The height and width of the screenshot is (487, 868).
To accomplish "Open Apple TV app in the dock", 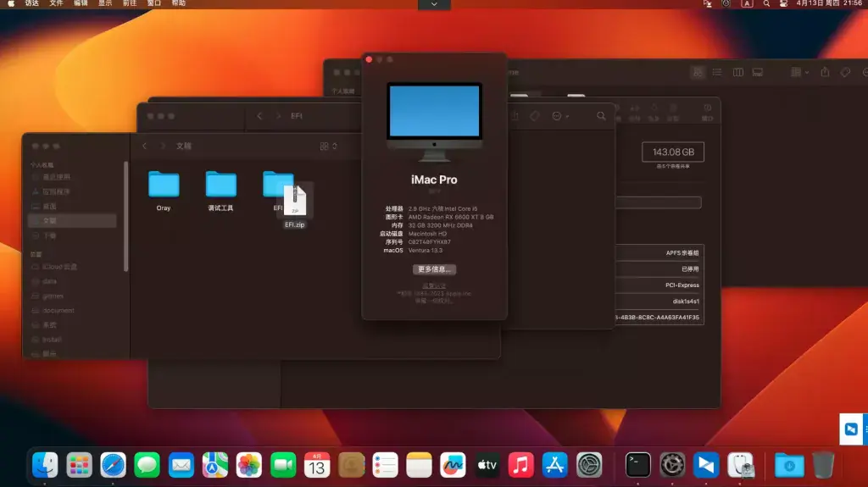I will click(x=487, y=465).
